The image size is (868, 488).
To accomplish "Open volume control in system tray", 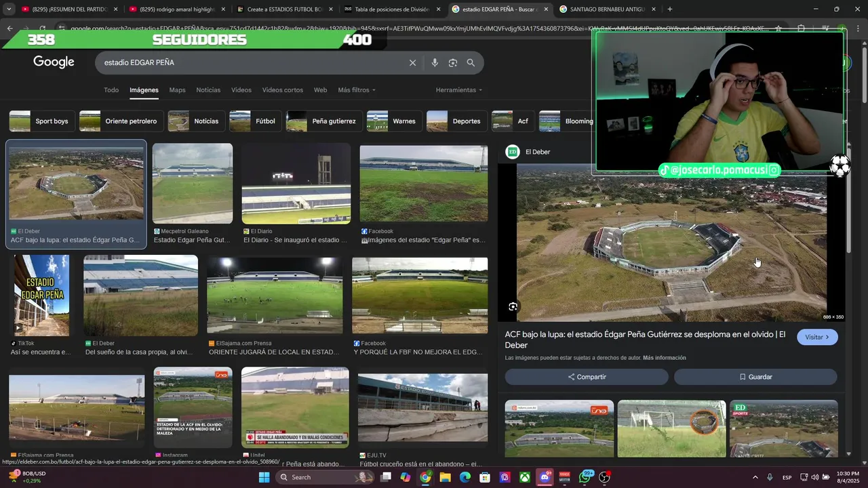I will (814, 477).
